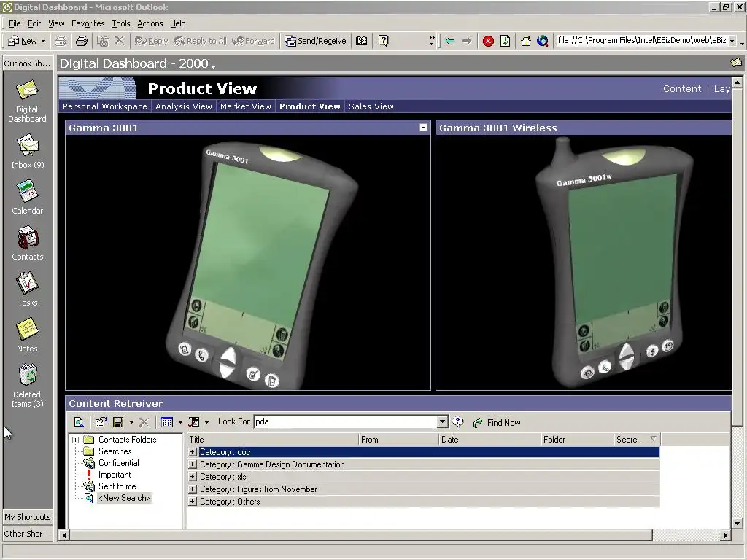Screen dimensions: 747x560
Task: Open the Help menu
Action: point(178,23)
